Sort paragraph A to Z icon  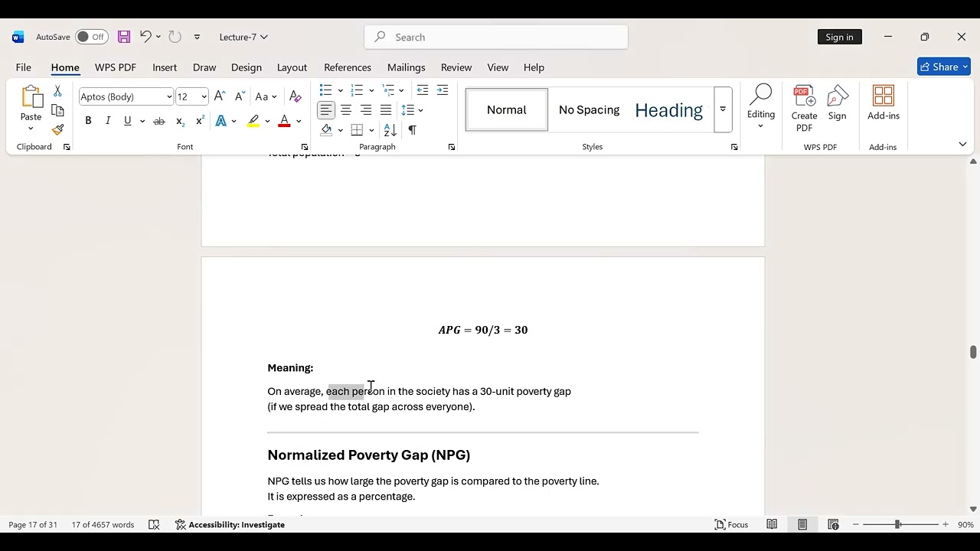click(390, 130)
